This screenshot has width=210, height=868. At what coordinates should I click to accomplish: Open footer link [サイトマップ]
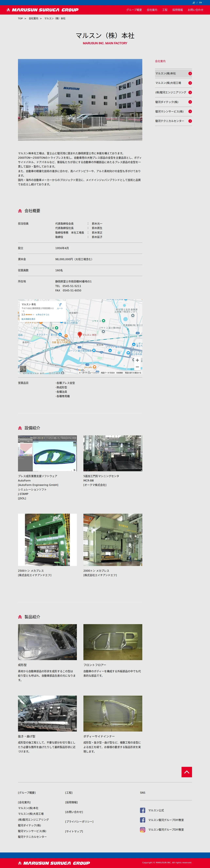coord(74,831)
